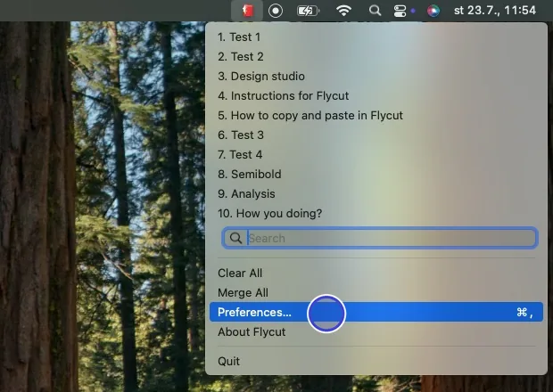Open the Flycut menu bar icon

click(247, 11)
